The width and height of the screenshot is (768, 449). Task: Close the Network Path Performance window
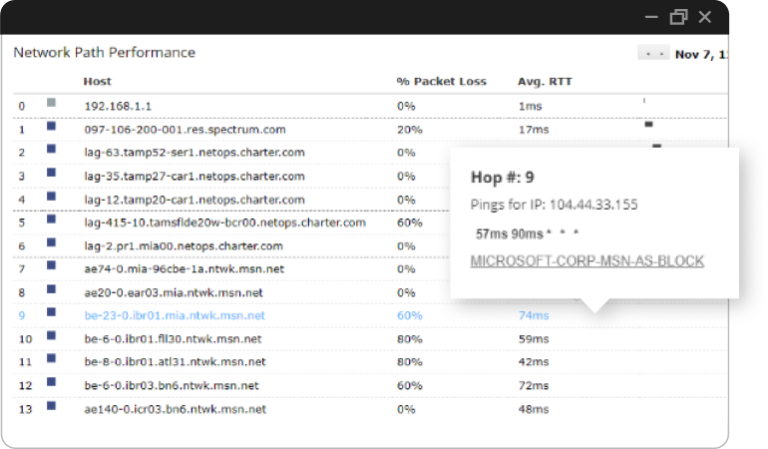(705, 17)
